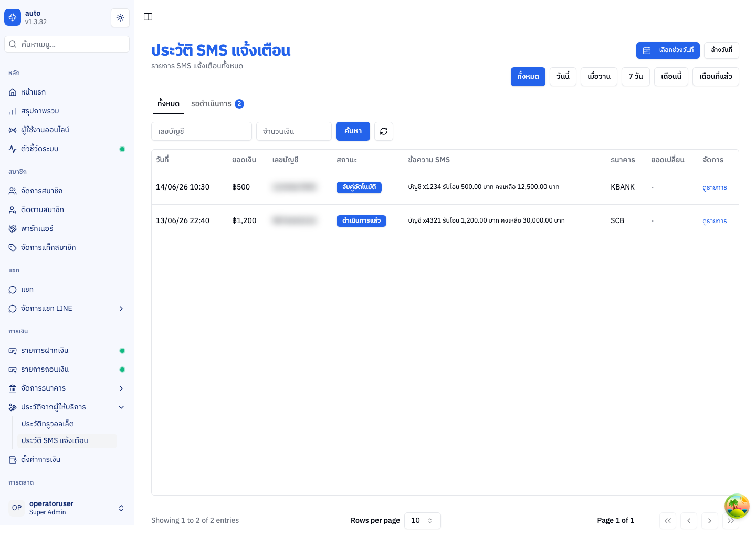The image size is (756, 546).
Task: Click the chat icon beside จัดการแชท LINE
Action: 13,309
